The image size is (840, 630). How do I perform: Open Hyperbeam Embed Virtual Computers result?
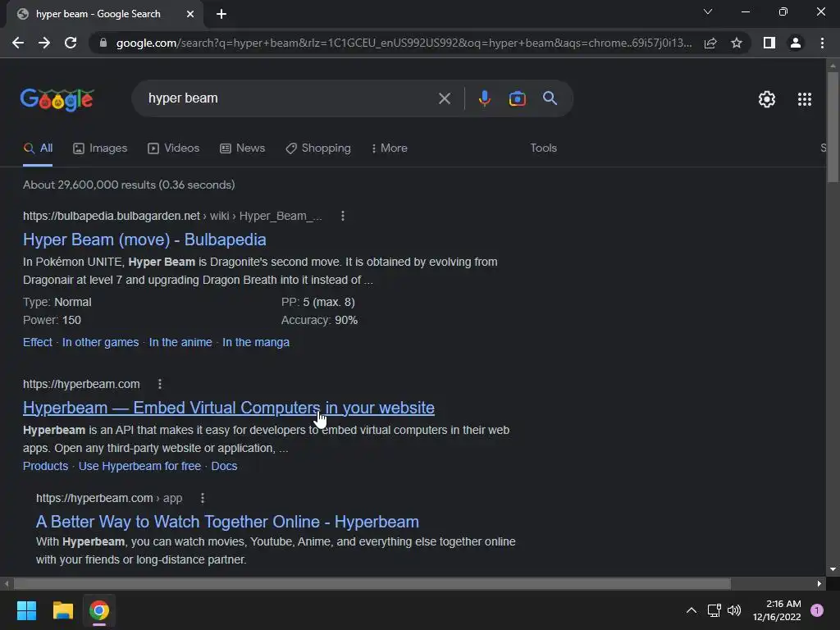coord(229,408)
